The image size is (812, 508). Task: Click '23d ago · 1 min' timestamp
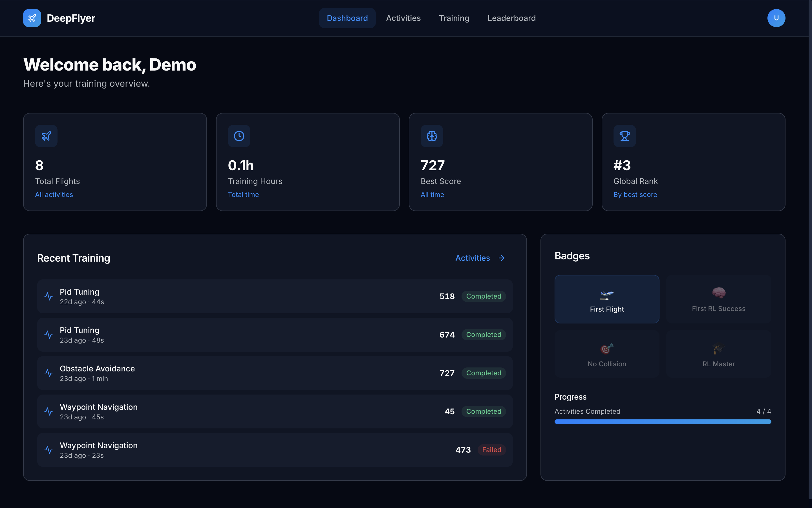point(84,379)
